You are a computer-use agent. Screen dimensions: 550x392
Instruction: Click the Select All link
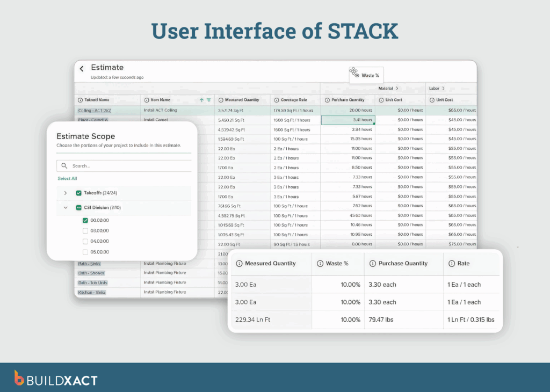point(67,178)
